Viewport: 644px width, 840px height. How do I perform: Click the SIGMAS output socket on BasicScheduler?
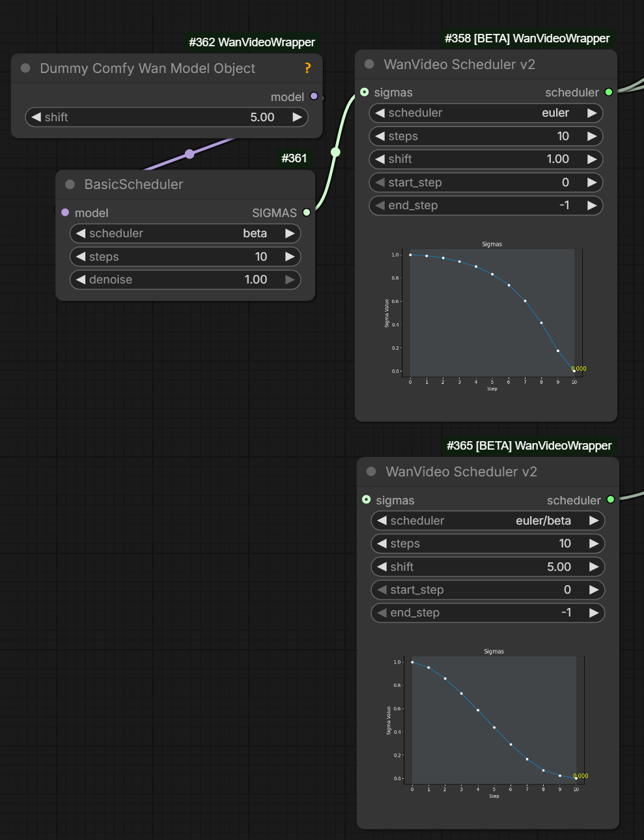[x=306, y=212]
